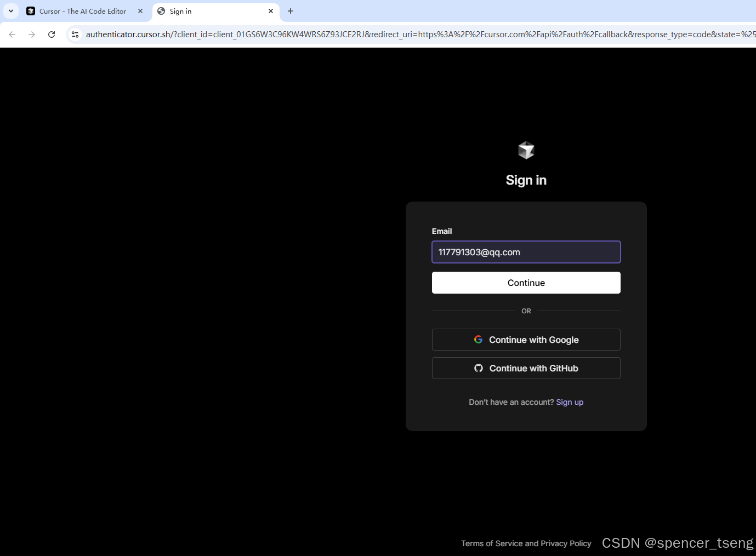
Task: Continue with GitHub sign-in
Action: click(x=526, y=368)
